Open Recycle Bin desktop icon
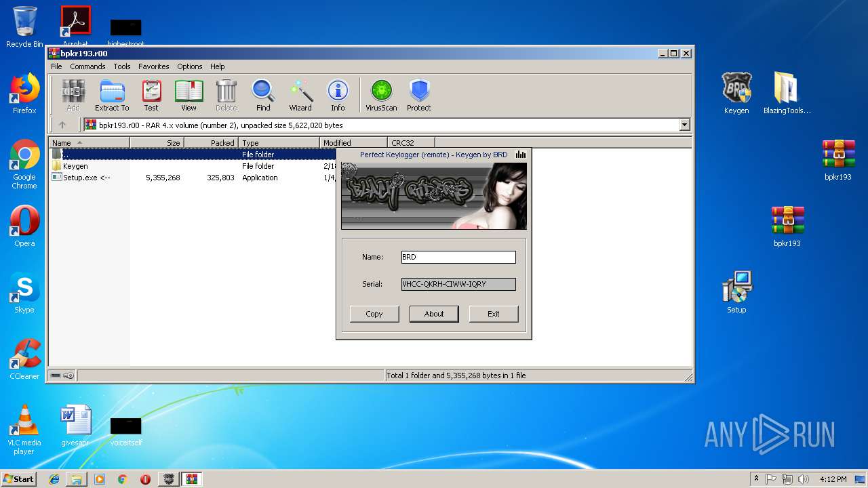Screen dimensions: 868x488 (24, 27)
